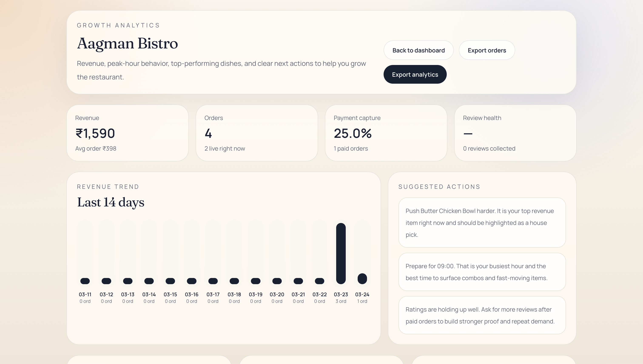Select the Orders stat card
This screenshot has width=643, height=364.
pyautogui.click(x=257, y=133)
